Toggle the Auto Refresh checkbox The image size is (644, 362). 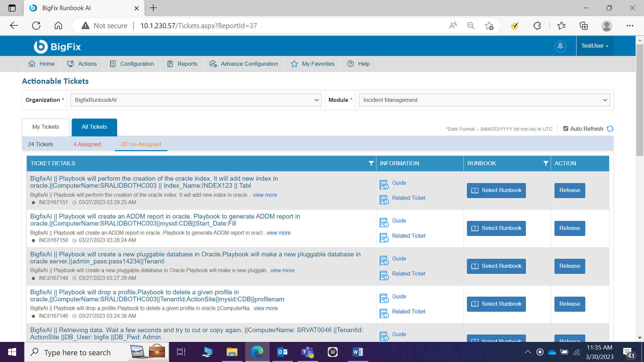pos(566,128)
